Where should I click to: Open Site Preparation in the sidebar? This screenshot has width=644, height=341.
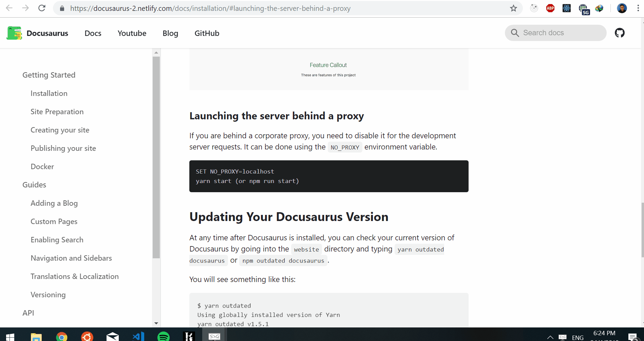[x=57, y=112]
